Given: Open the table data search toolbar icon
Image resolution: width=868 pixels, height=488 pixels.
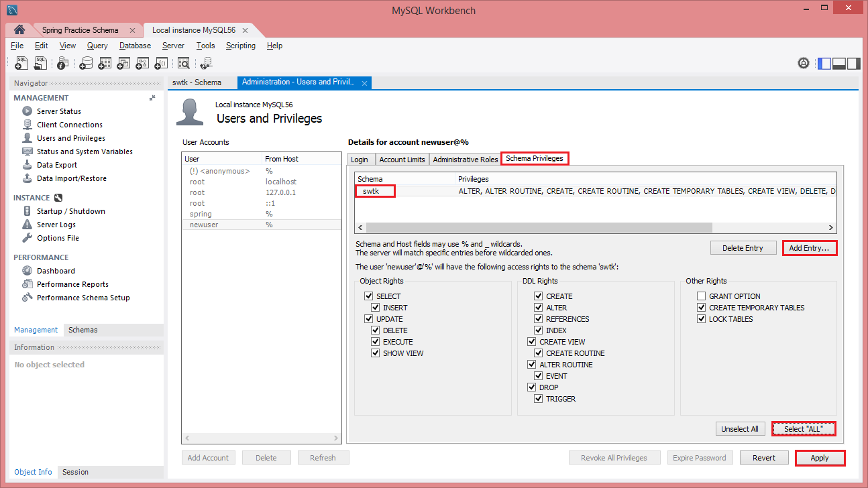Looking at the screenshot, I should point(183,62).
